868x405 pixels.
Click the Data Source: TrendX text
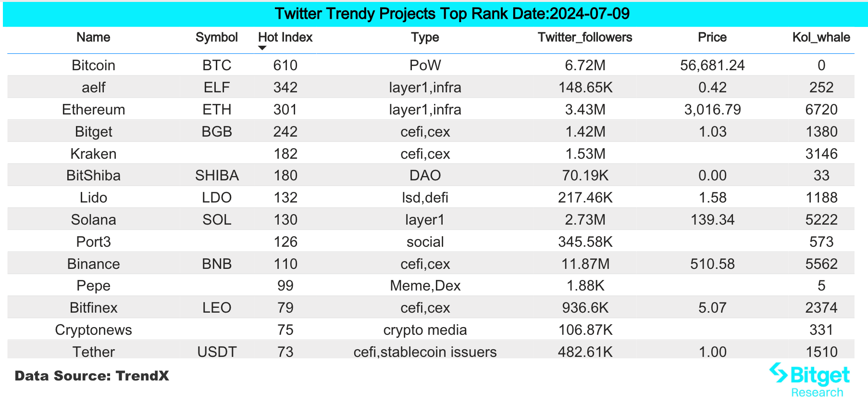tap(92, 376)
